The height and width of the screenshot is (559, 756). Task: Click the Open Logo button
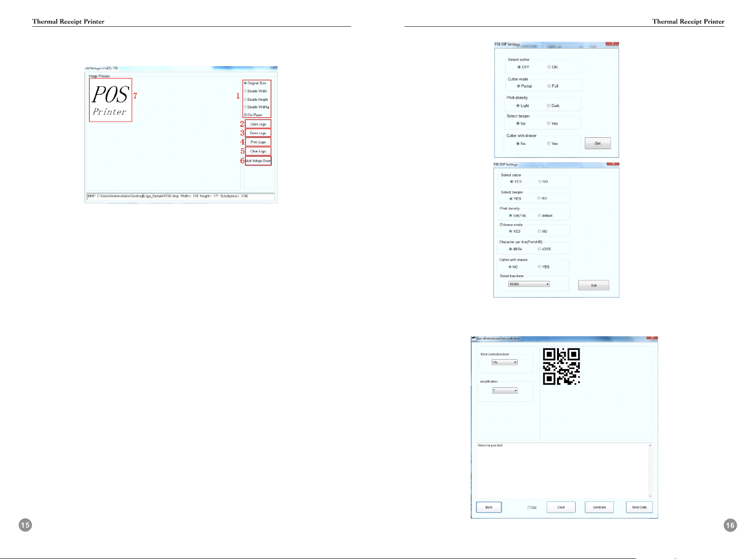[x=258, y=124]
